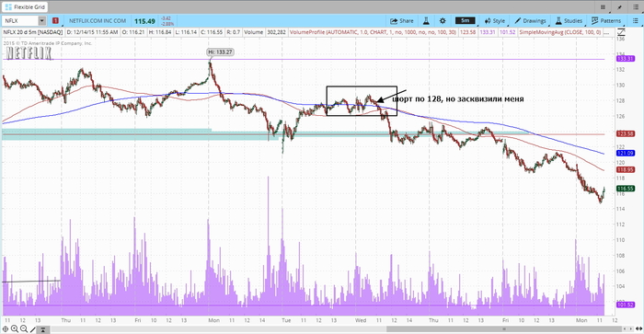Click the ellipsis after SimpleMovingAvg label

(605, 32)
